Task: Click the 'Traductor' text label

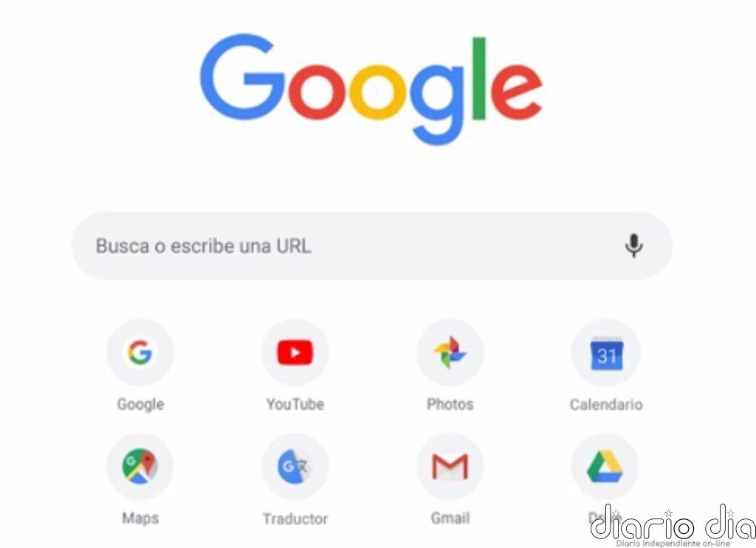Action: point(295,518)
